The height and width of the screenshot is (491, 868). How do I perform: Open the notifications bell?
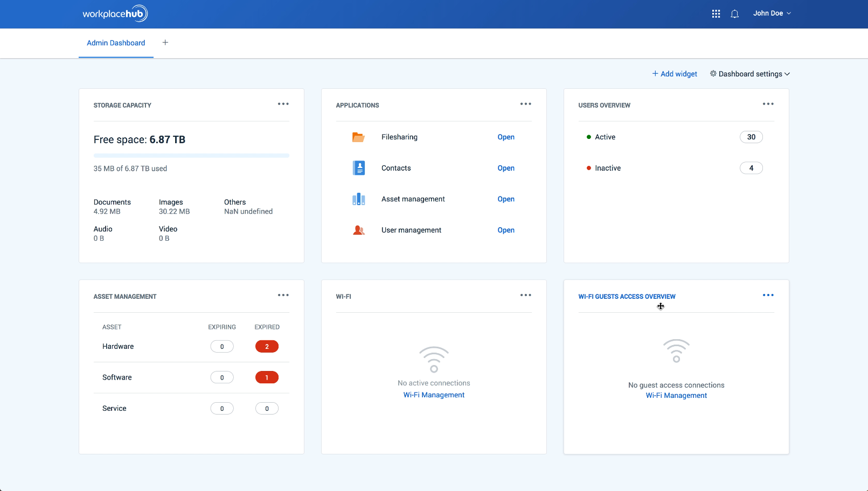pyautogui.click(x=734, y=13)
